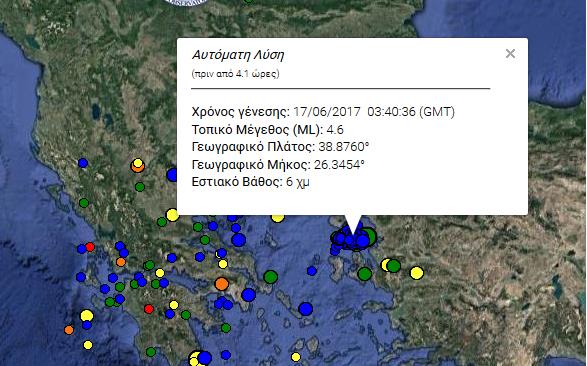Close the Αυτόματη Λύση info popup
This screenshot has height=366, width=587.
tap(510, 54)
